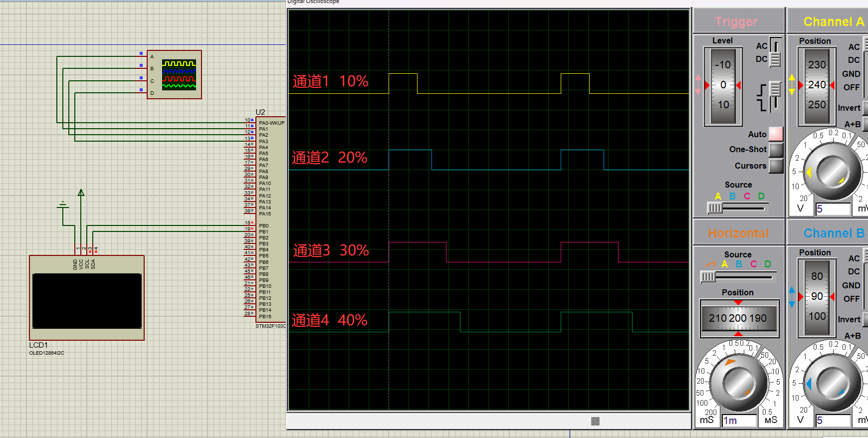Click the 'Channel B' panel heading

[834, 233]
